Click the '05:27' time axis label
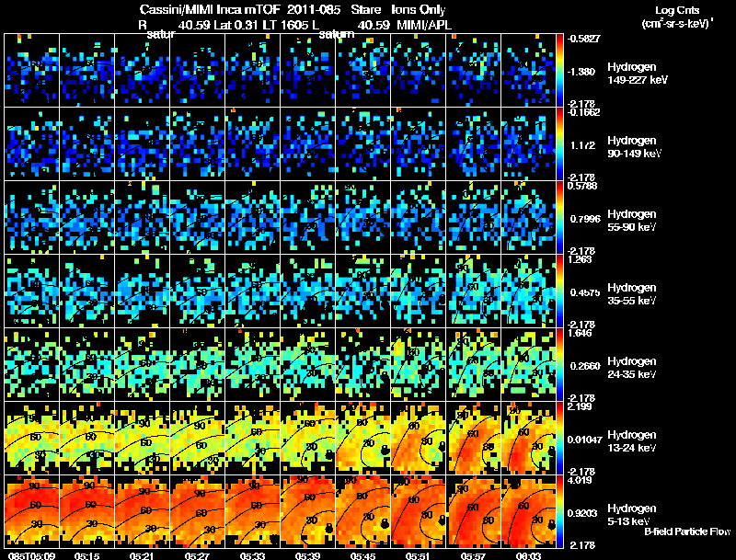The image size is (736, 560). 197,555
